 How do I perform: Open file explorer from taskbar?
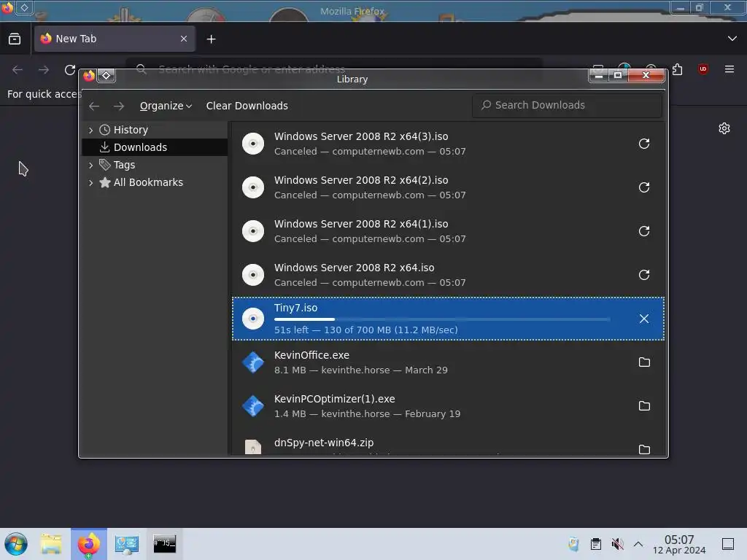(51, 544)
